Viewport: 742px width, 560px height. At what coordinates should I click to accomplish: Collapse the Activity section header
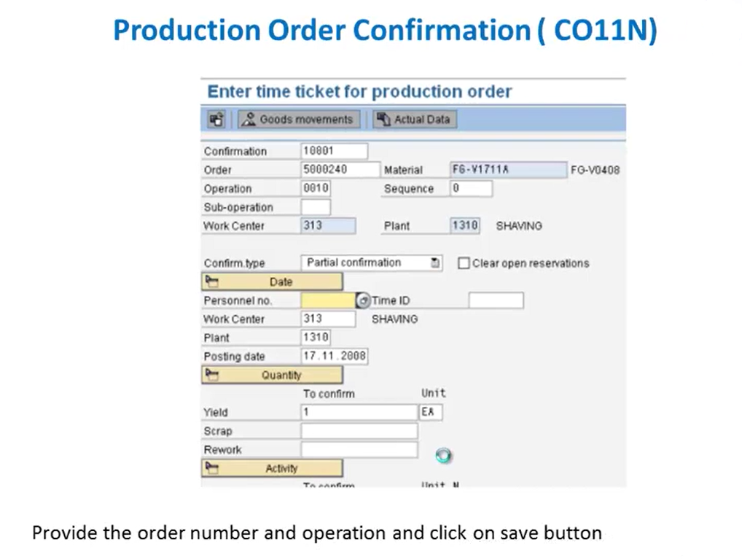pos(272,468)
